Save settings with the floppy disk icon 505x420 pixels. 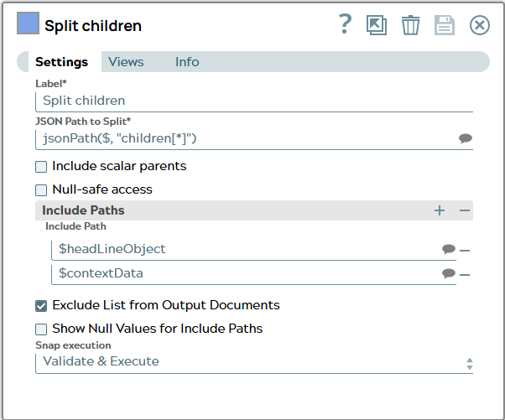coord(445,25)
